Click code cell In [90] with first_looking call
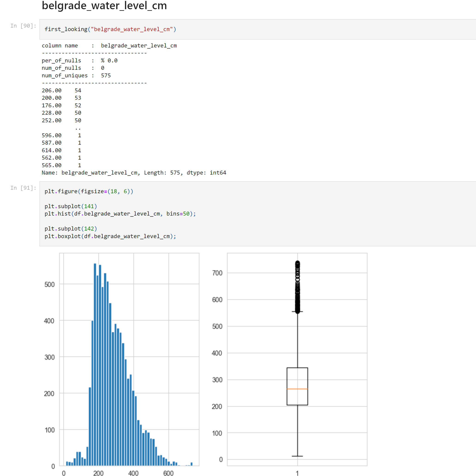476x476 pixels. (257, 29)
